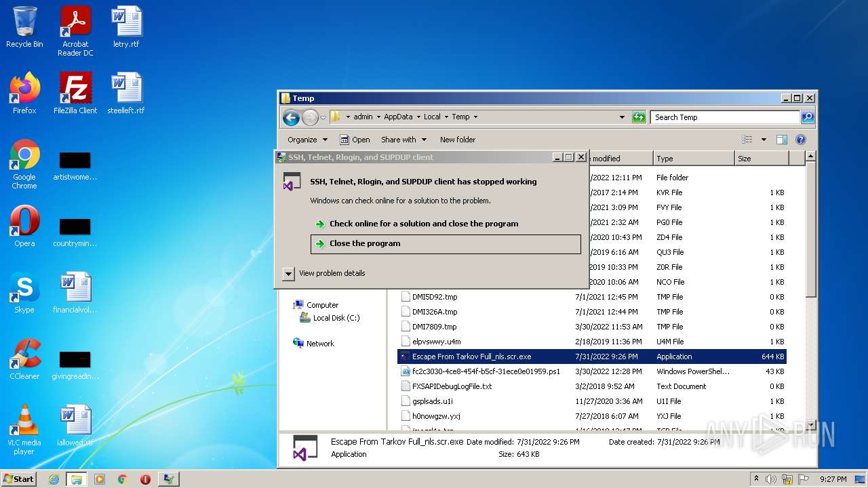Expand AppData breadcrumb arrow
This screenshot has width=868, height=488.
(x=418, y=117)
